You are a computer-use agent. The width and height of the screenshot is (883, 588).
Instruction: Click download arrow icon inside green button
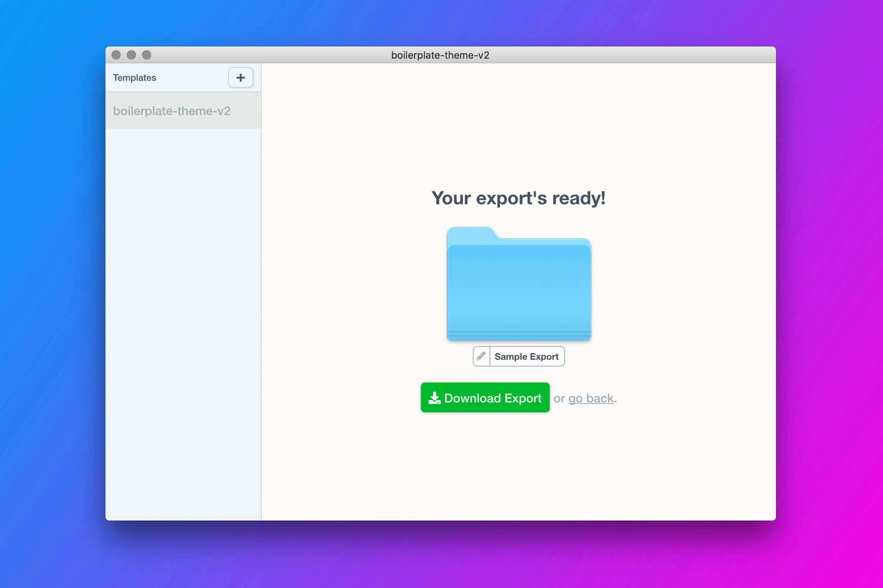coord(434,398)
